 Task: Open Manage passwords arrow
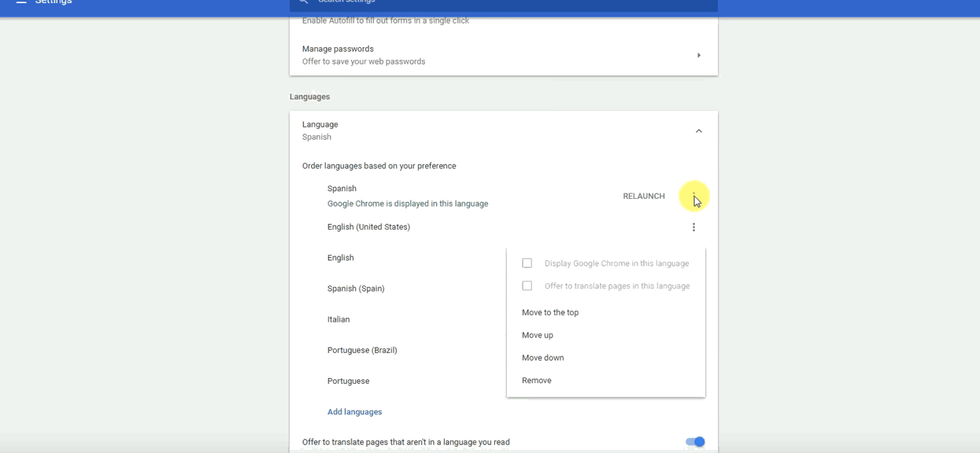click(x=698, y=55)
